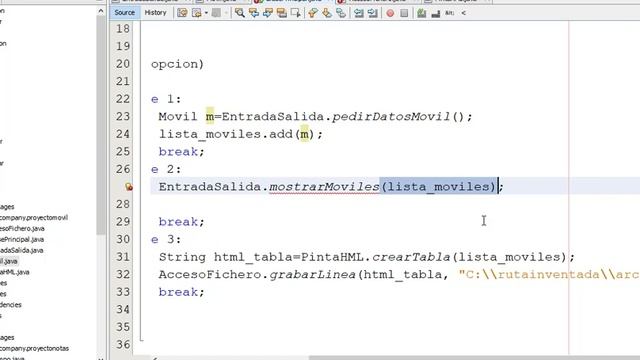Screen dimensions: 640x360
Task: Click the highlighted variable m on line 23
Action: coord(210,117)
